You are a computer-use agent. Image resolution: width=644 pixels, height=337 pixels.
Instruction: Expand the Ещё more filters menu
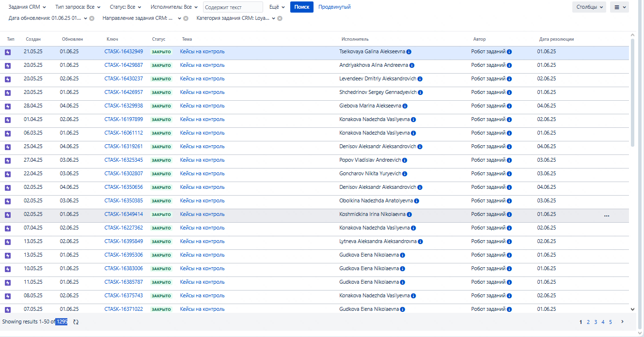pyautogui.click(x=277, y=7)
